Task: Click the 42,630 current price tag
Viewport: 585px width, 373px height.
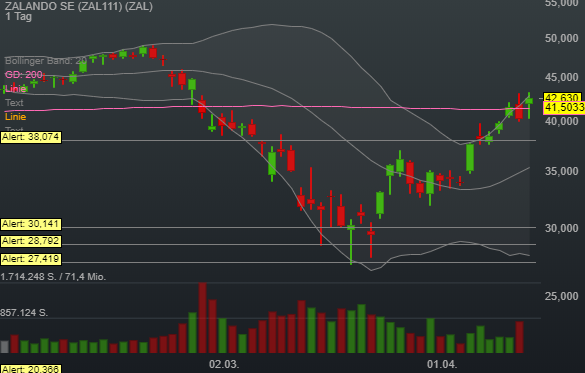Action: point(563,97)
